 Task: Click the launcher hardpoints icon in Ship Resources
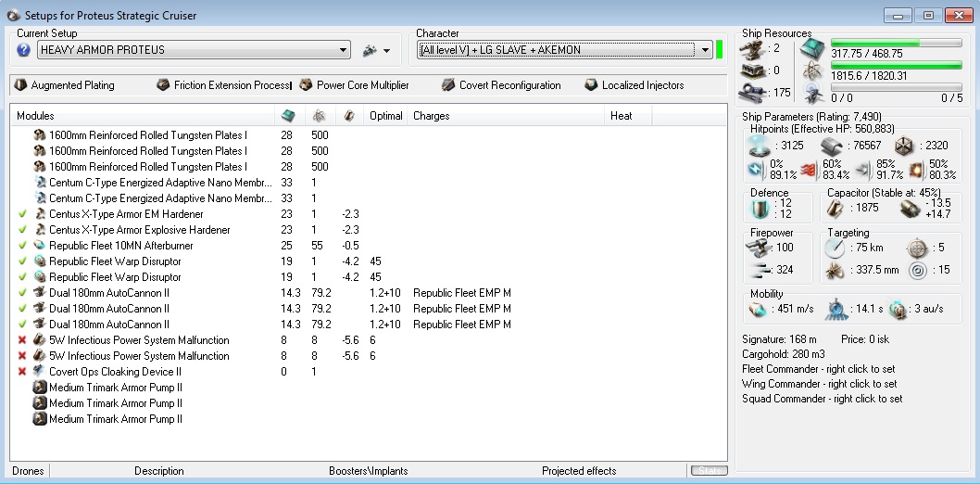click(752, 70)
